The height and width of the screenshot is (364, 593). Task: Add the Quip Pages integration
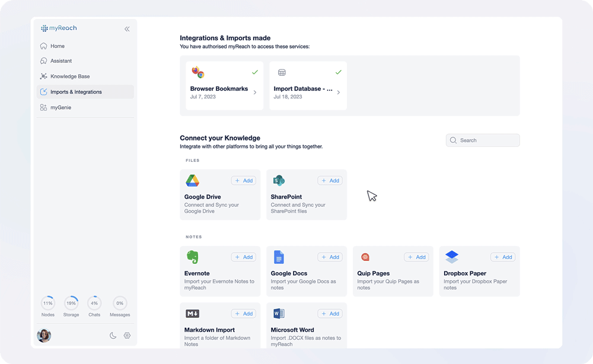[x=416, y=257]
